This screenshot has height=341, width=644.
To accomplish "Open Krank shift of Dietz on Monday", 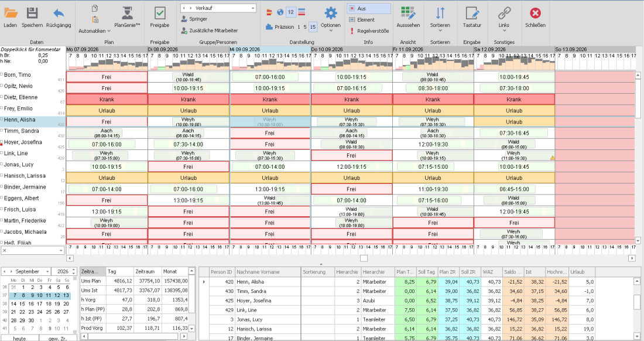I will (x=107, y=100).
